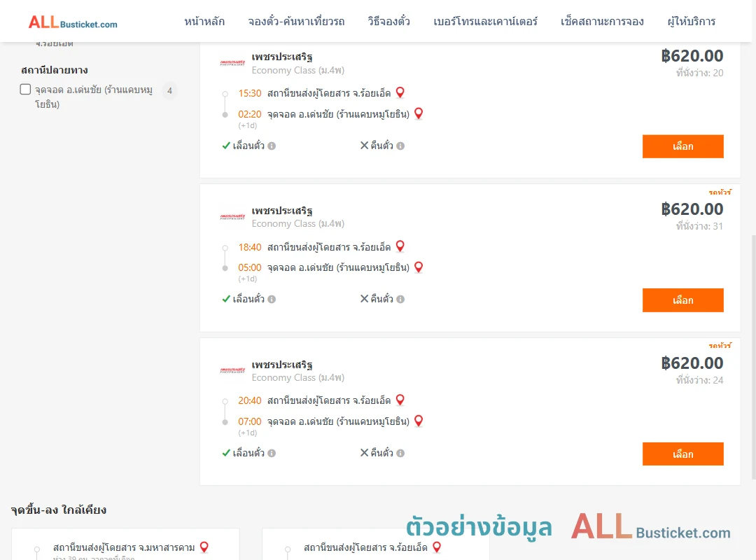Screen dimensions: 756x560
Task: Open เบอร์โทรและเคาน์เตอร์ menu item
Action: click(485, 21)
